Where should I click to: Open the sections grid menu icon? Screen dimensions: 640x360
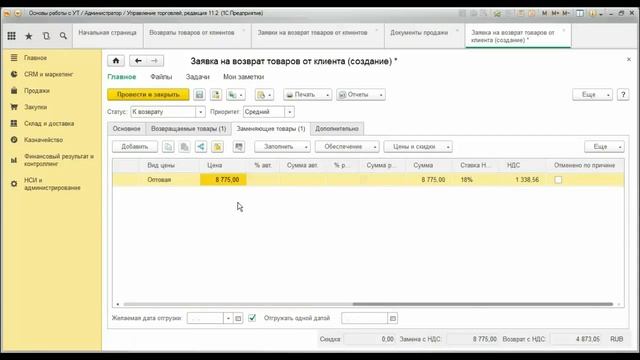pos(11,36)
